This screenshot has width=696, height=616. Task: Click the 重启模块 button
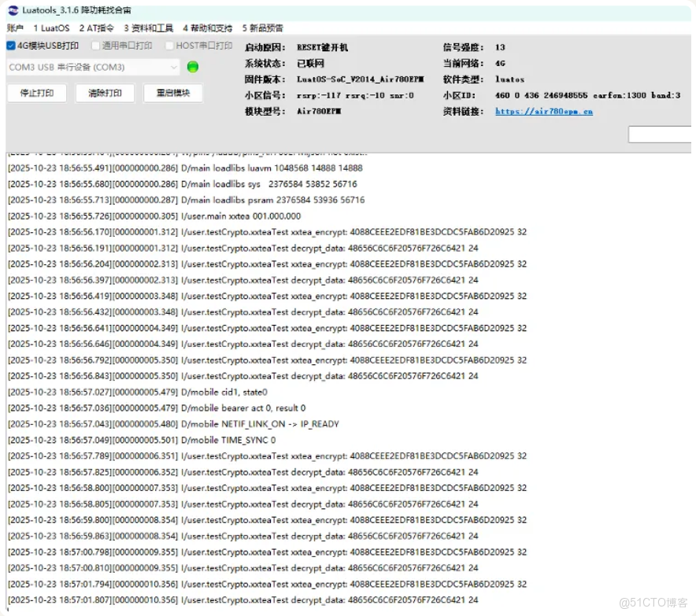[x=173, y=93]
